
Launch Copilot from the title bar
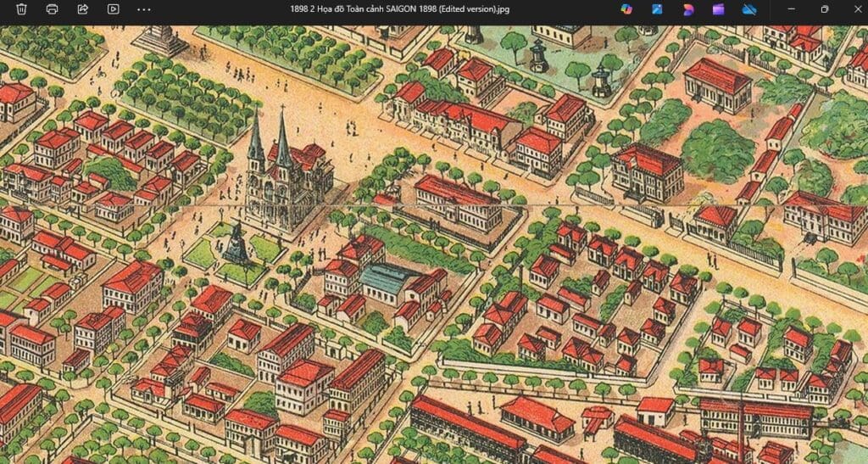[626, 9]
